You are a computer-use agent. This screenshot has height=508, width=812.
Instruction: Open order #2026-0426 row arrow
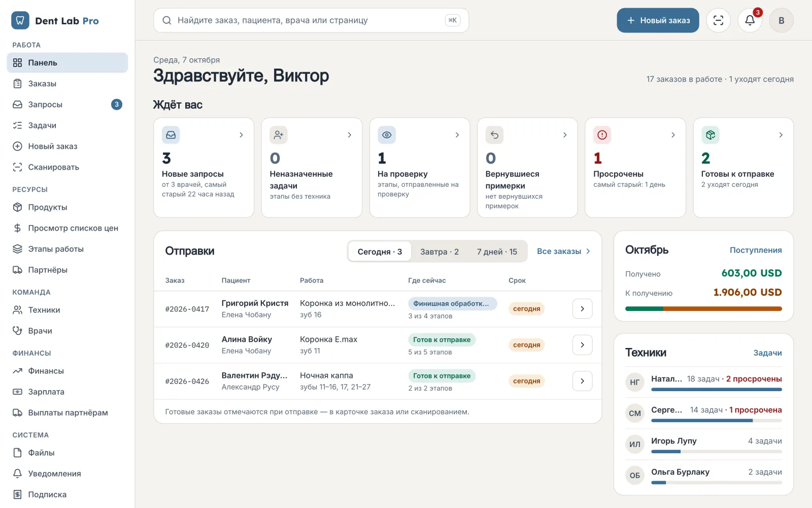[582, 381]
